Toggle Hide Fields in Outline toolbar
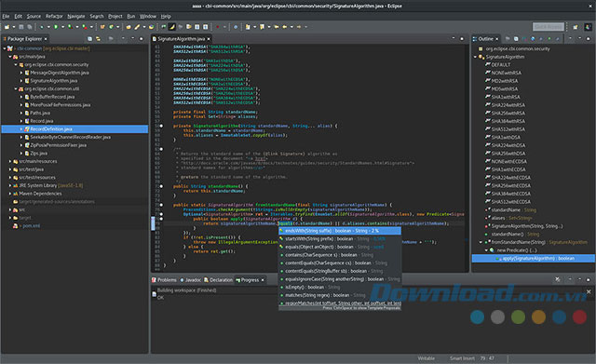Image resolution: width=596 pixels, height=364 pixels. pos(533,39)
